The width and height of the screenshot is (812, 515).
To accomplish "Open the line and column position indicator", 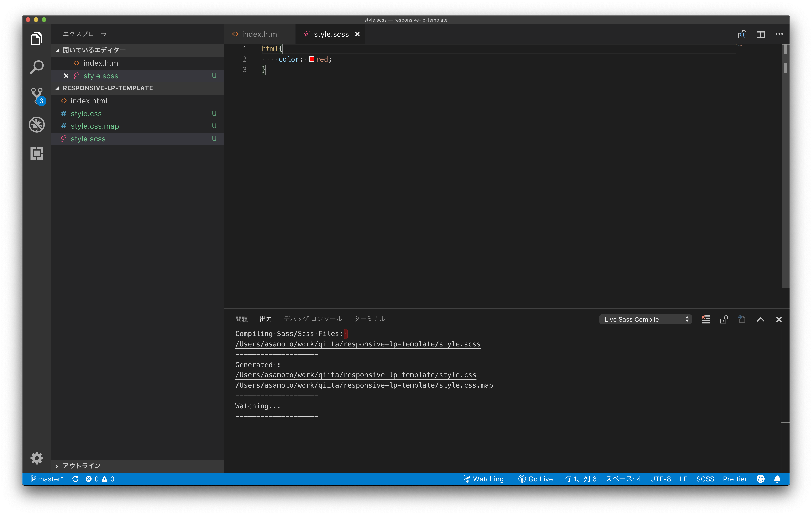I will click(x=580, y=479).
